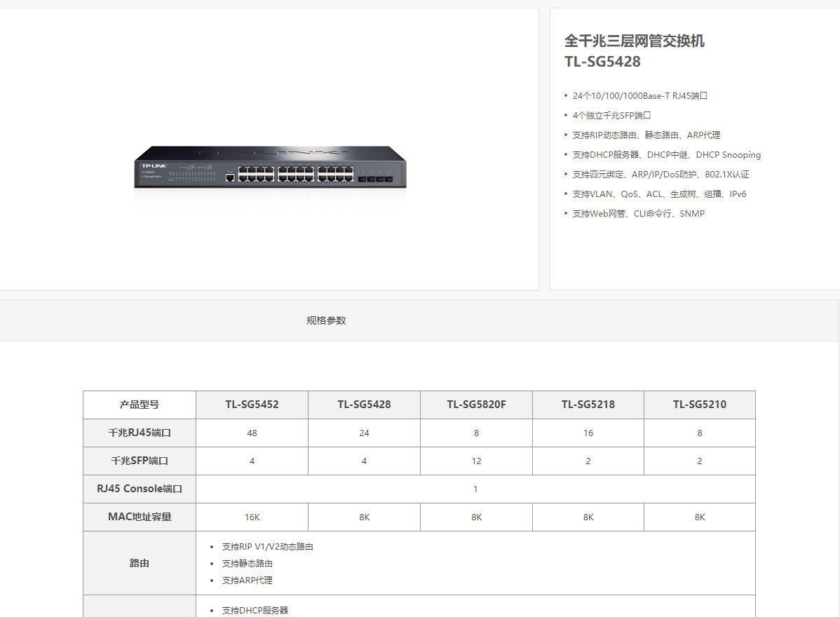Click the 8K MAC capacity under TL-SG5820F
Viewport: 840px width, 617px height.
476,517
